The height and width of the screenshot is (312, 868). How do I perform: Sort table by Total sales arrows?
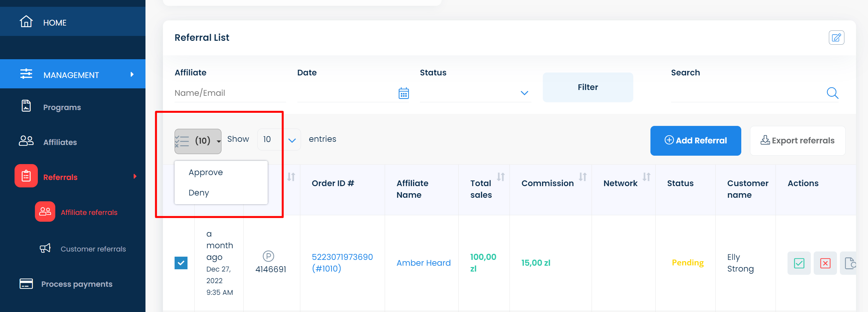pyautogui.click(x=501, y=177)
